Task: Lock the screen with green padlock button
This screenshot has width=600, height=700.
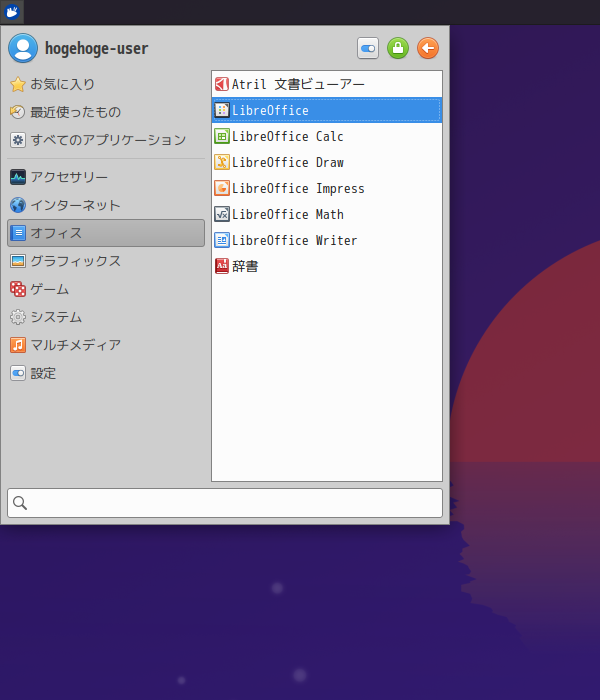Action: (x=398, y=48)
